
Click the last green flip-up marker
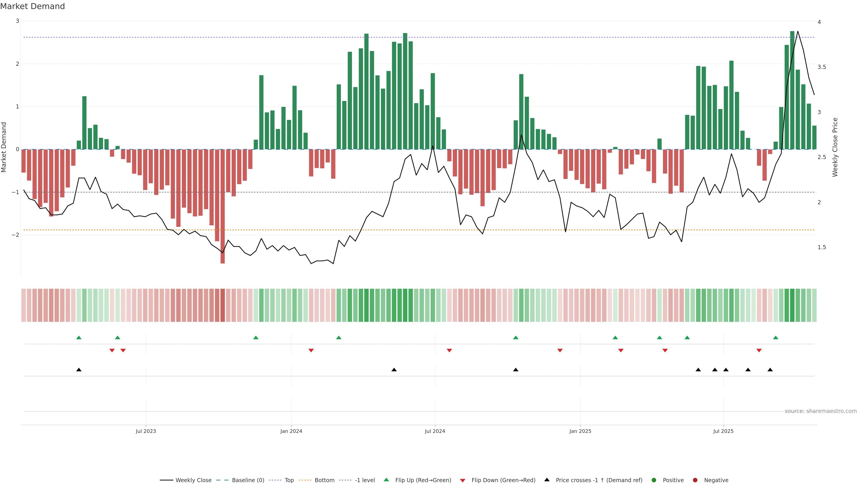coord(776,338)
